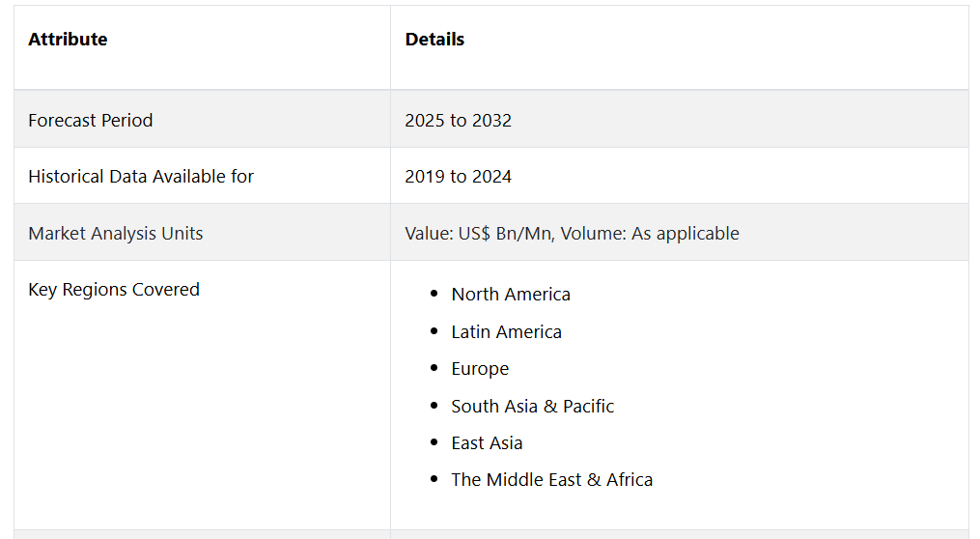980x539 pixels.
Task: Click the Latin America list item
Action: coord(506,332)
